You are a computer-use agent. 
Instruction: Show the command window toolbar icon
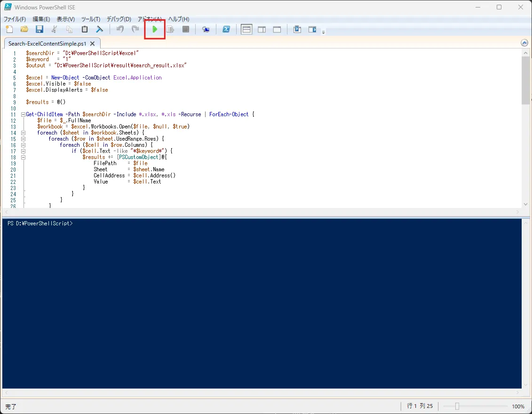(297, 30)
